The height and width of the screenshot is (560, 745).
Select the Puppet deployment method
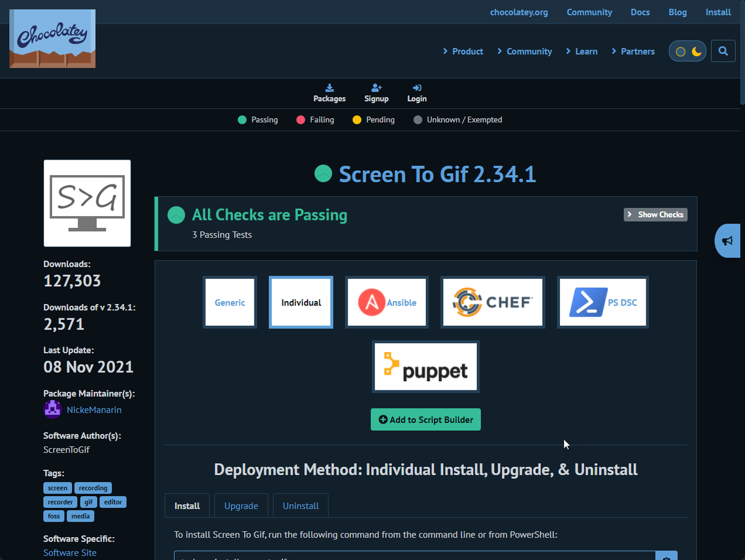coord(426,366)
